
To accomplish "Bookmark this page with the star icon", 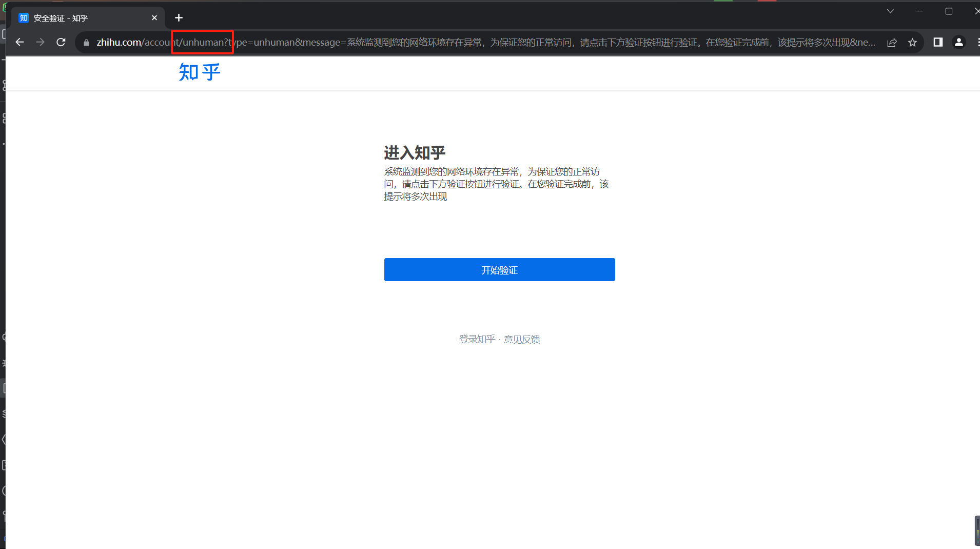I will [x=912, y=43].
